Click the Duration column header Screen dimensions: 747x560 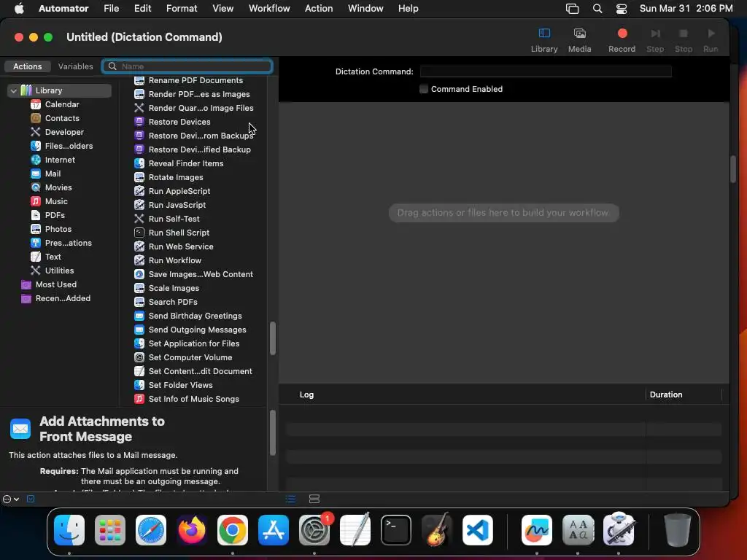pos(665,394)
